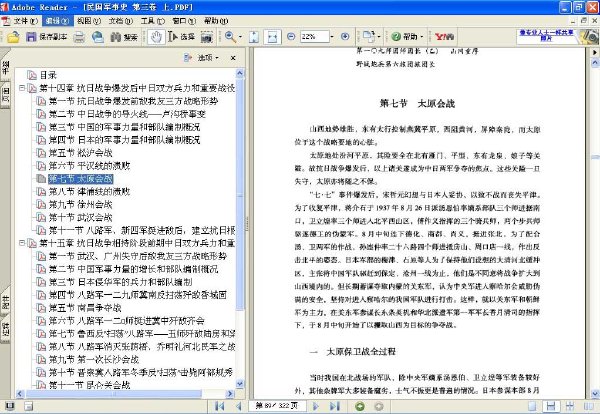Toggle the navigation pane status bar icon

[28, 406]
